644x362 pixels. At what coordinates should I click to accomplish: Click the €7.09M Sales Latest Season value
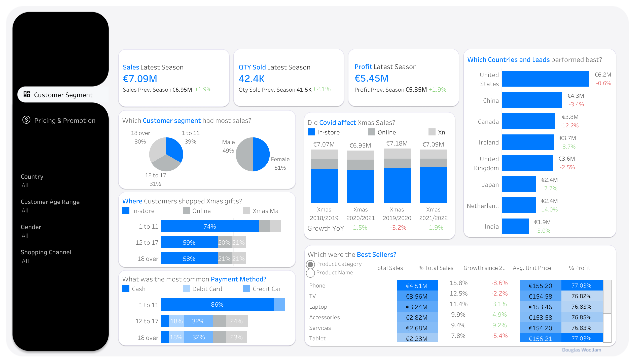pyautogui.click(x=140, y=79)
